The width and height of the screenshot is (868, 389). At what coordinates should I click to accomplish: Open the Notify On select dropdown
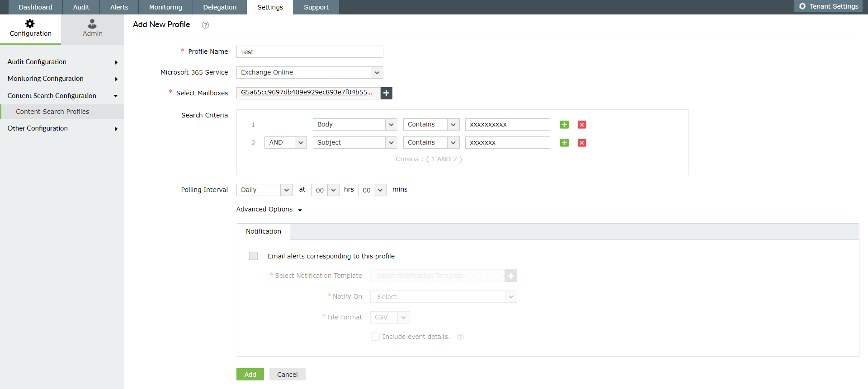coord(443,297)
